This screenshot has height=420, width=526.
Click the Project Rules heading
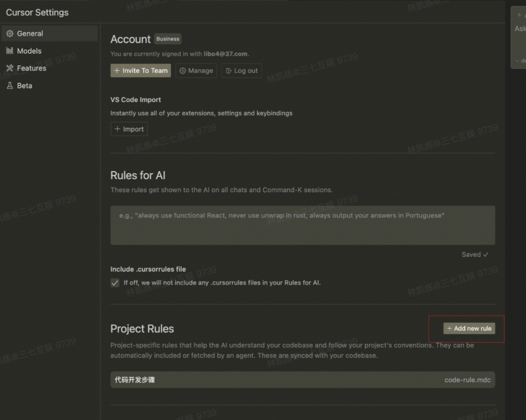coord(142,329)
